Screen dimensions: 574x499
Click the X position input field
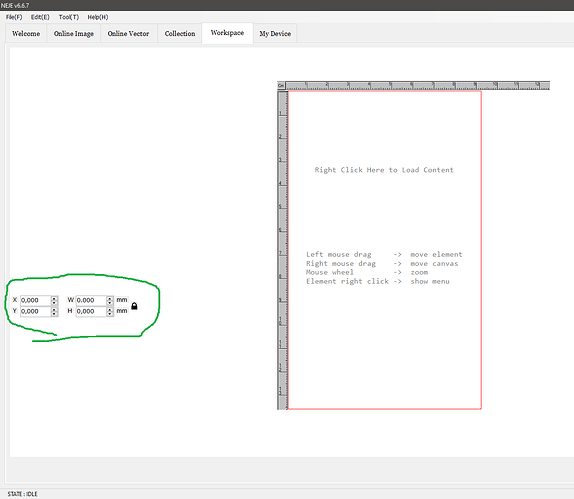click(x=35, y=300)
